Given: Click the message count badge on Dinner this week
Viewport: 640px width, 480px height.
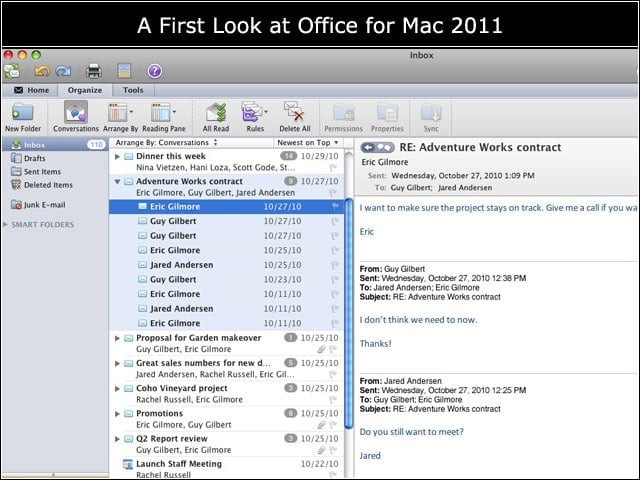Looking at the screenshot, I should coord(289,156).
